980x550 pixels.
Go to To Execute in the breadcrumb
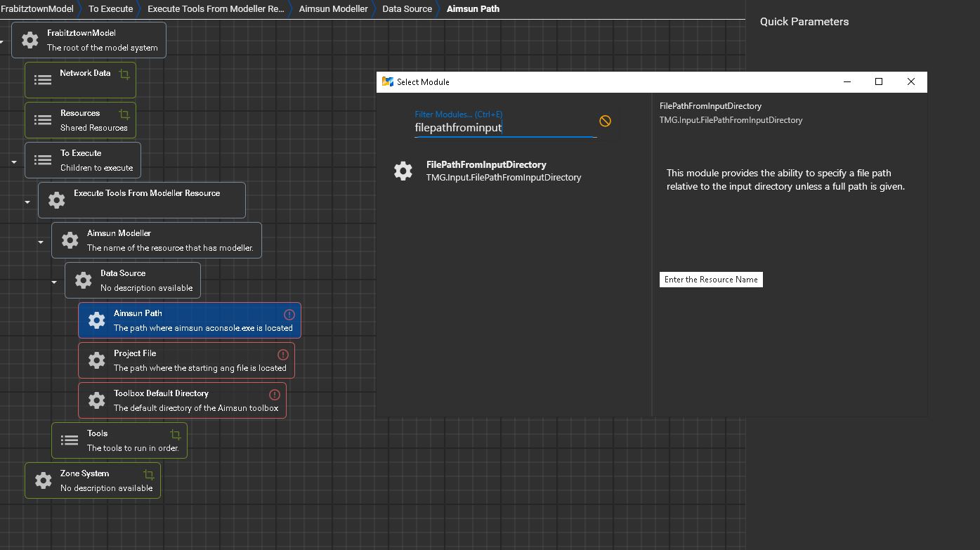[110, 8]
